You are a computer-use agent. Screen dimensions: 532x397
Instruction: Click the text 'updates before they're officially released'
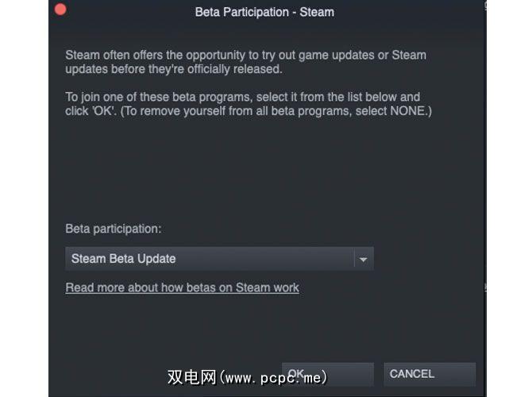(173, 69)
